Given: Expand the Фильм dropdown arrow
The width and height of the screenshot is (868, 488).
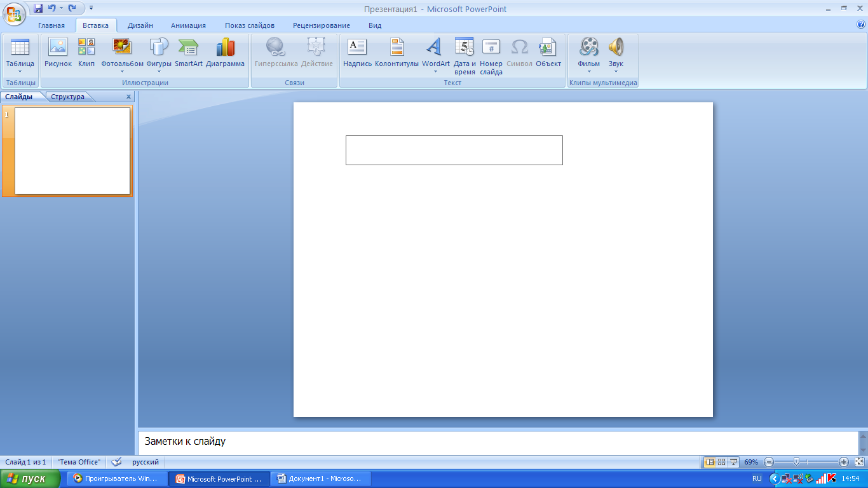Looking at the screenshot, I should [x=589, y=72].
